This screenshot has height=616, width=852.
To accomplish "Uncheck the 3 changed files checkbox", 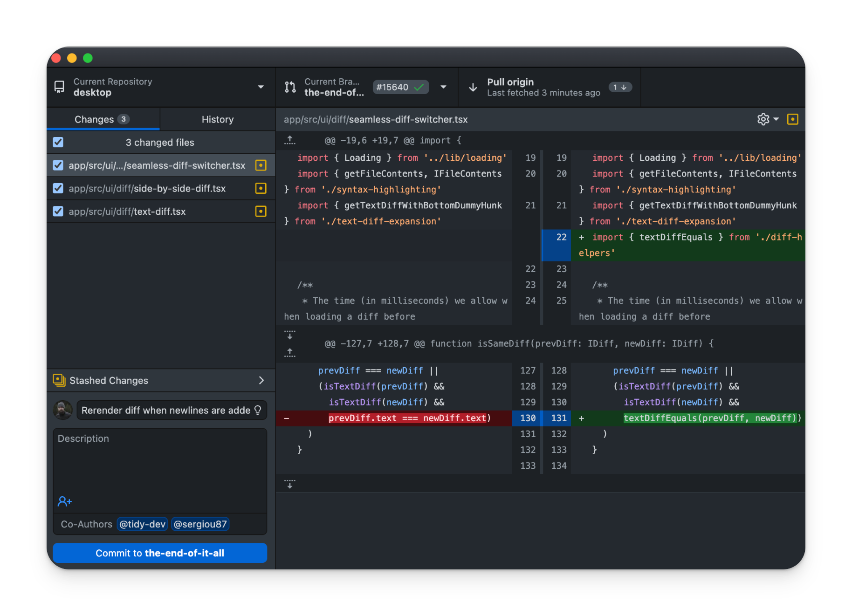I will (x=58, y=142).
